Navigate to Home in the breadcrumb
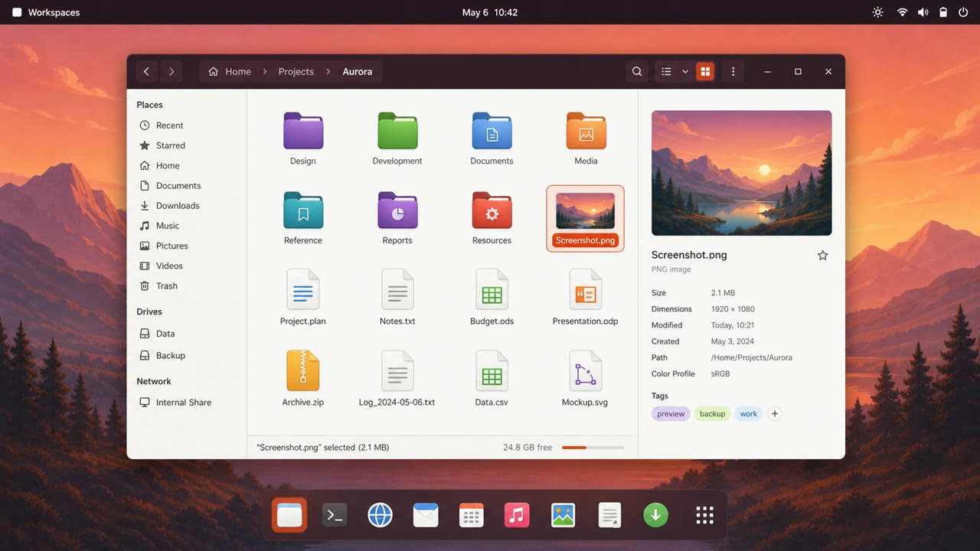The width and height of the screenshot is (980, 551). [x=230, y=72]
